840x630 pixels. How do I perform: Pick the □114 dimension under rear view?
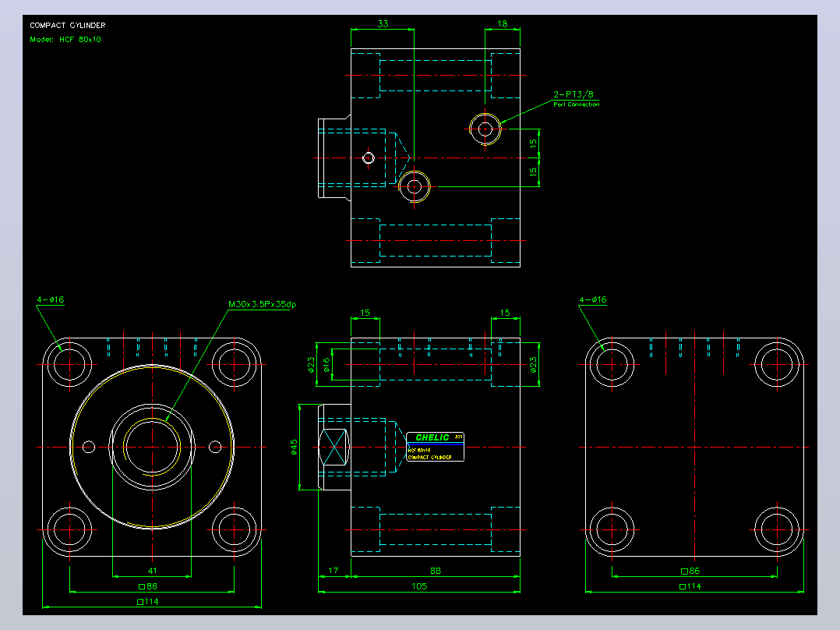690,586
